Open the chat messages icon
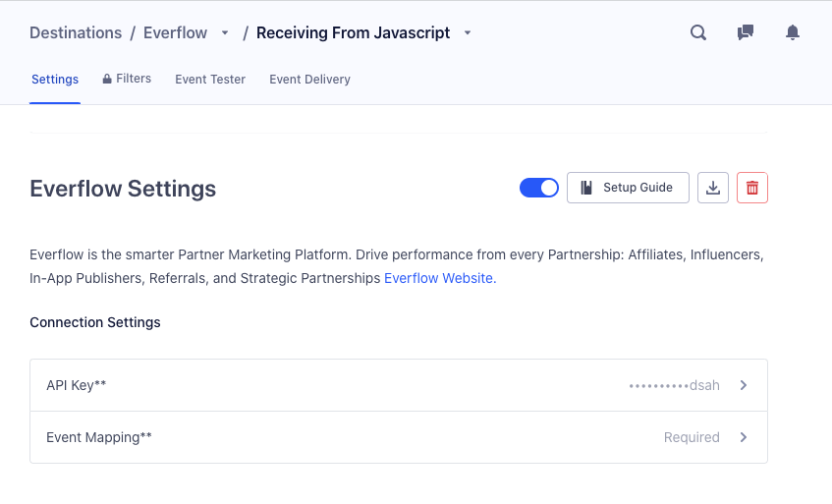Image resolution: width=832 pixels, height=504 pixels. click(746, 32)
